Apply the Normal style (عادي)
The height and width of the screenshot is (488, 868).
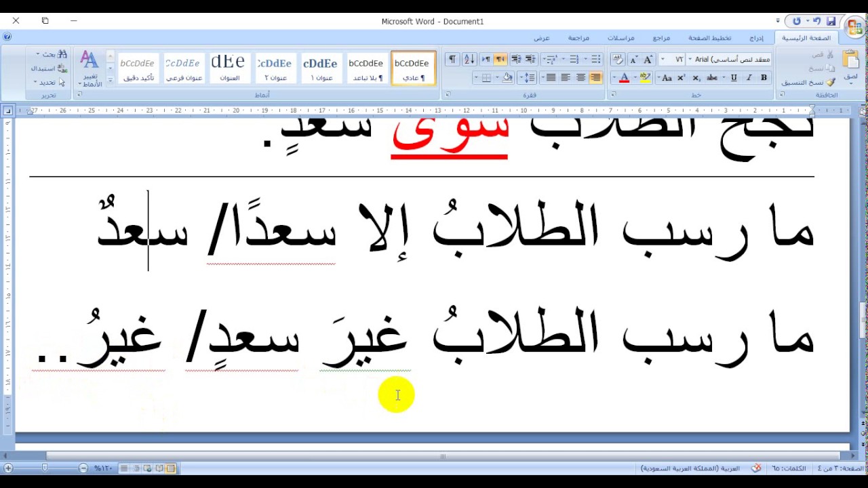(413, 68)
